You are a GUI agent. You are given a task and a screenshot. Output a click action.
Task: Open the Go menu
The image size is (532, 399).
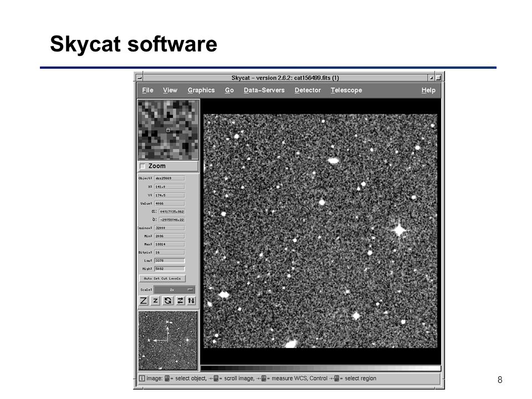tap(229, 90)
